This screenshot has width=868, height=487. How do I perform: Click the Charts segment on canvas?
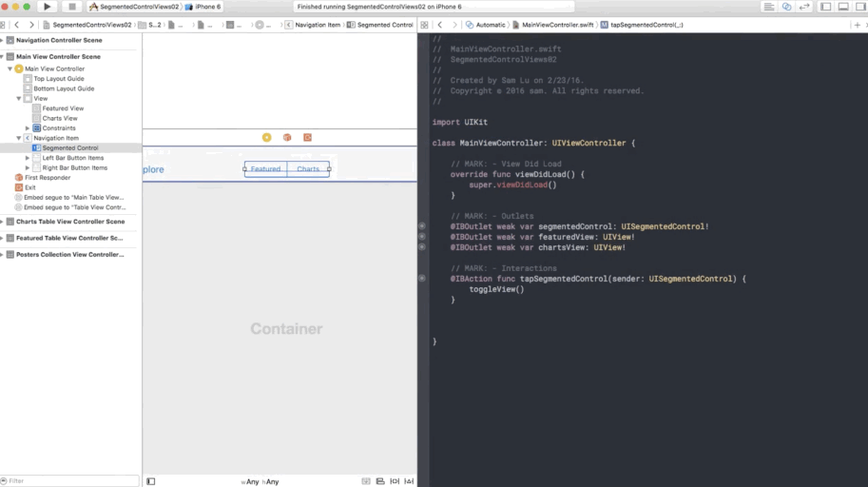(308, 169)
